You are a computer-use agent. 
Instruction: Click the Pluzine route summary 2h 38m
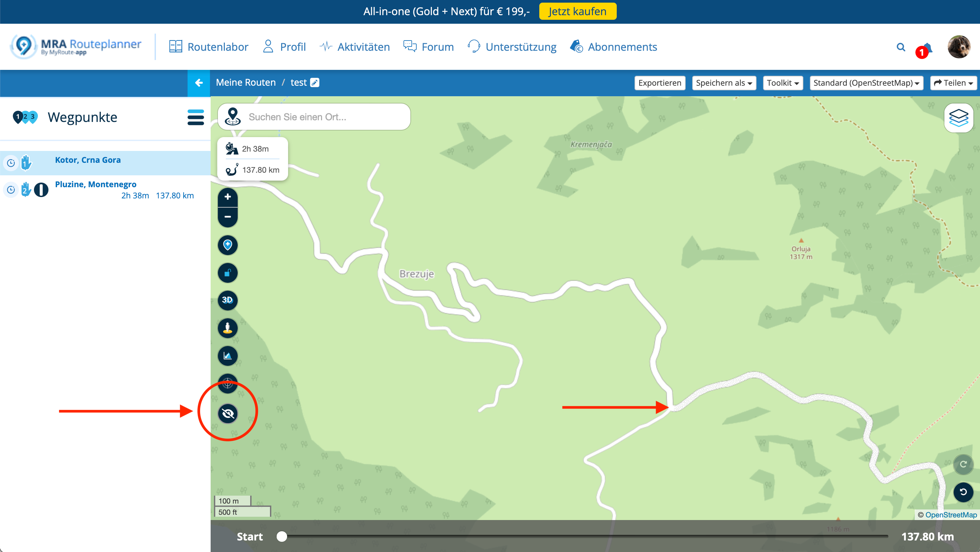(135, 195)
